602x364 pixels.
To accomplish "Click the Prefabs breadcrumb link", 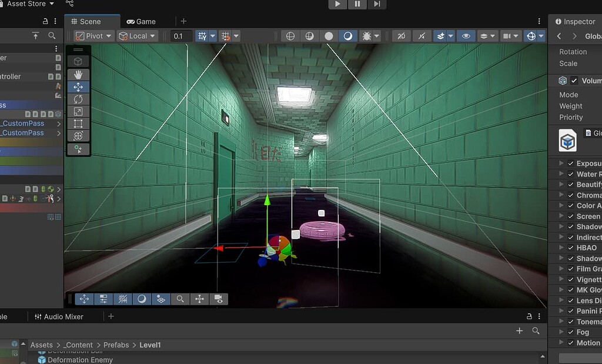I will [x=116, y=345].
